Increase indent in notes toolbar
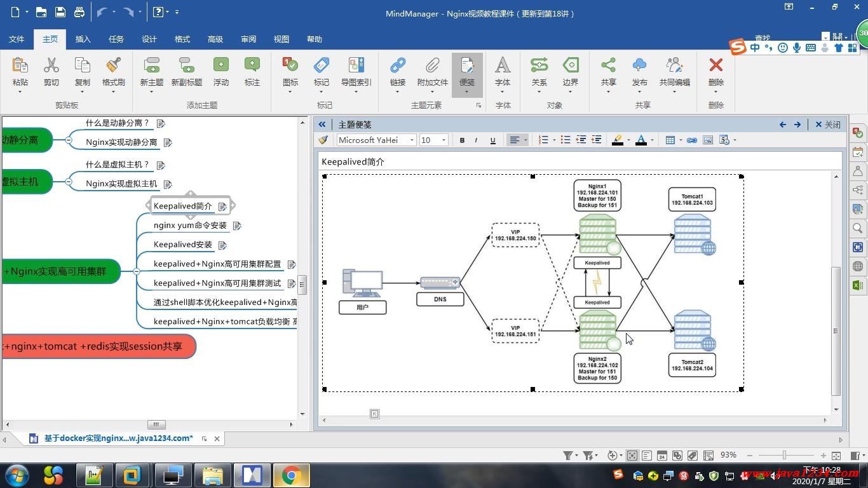 [596, 140]
